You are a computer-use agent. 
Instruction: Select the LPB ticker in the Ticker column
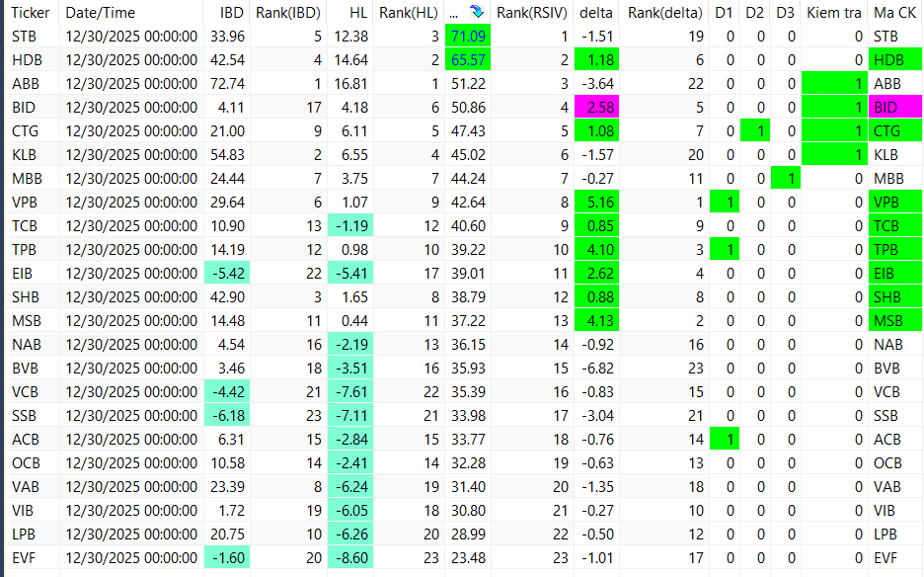(24, 534)
